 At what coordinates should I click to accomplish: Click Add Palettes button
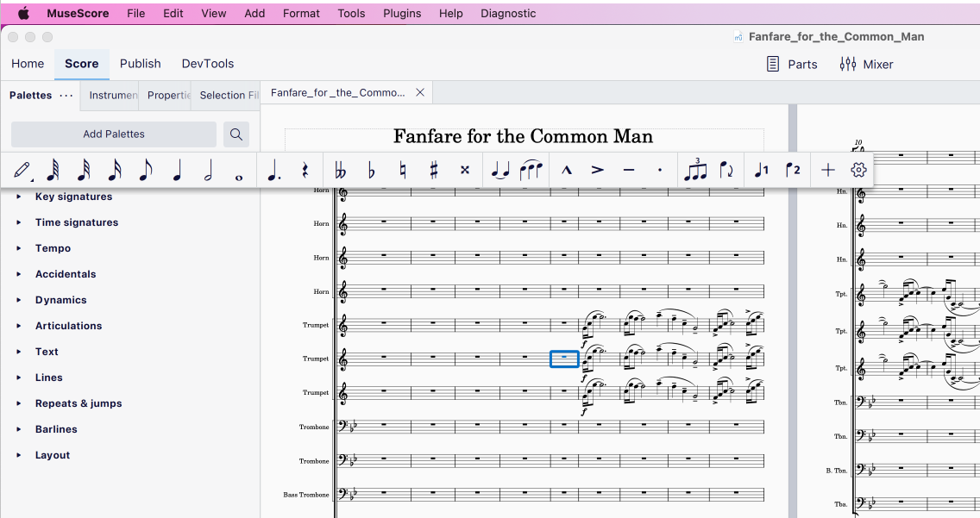point(114,134)
